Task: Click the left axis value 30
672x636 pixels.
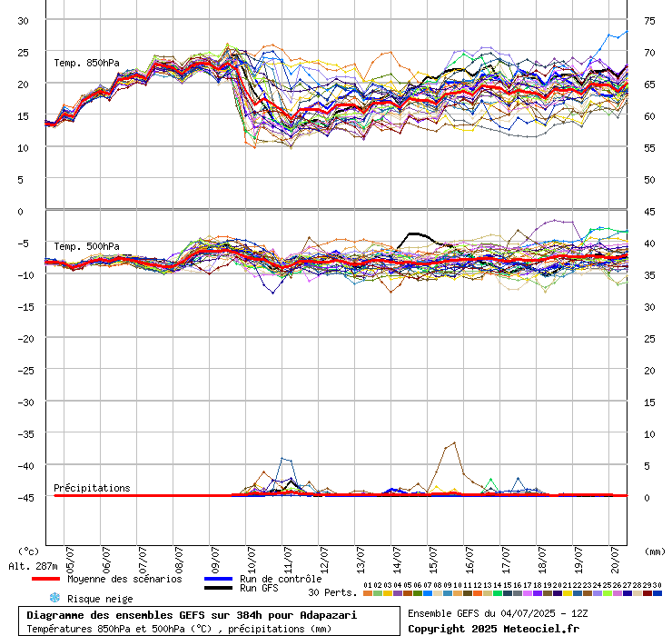Action: tap(23, 21)
